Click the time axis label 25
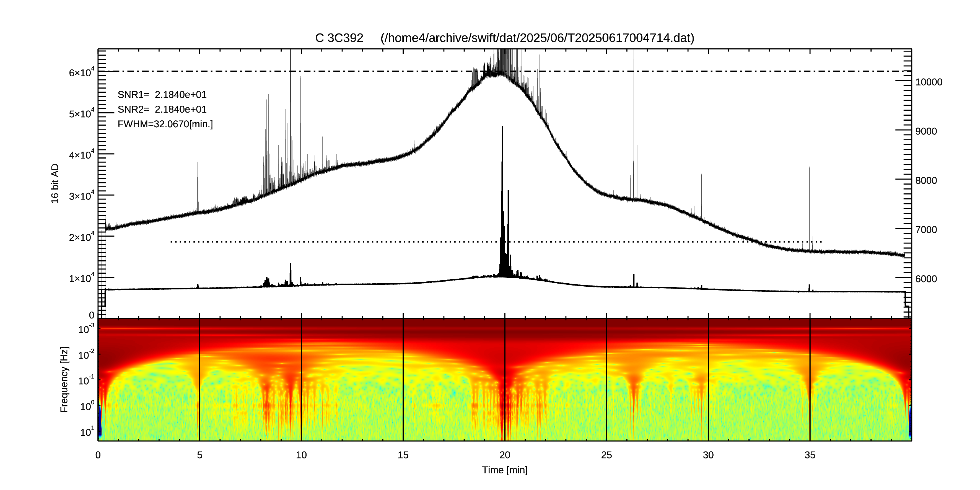The image size is (980, 490). tap(606, 455)
